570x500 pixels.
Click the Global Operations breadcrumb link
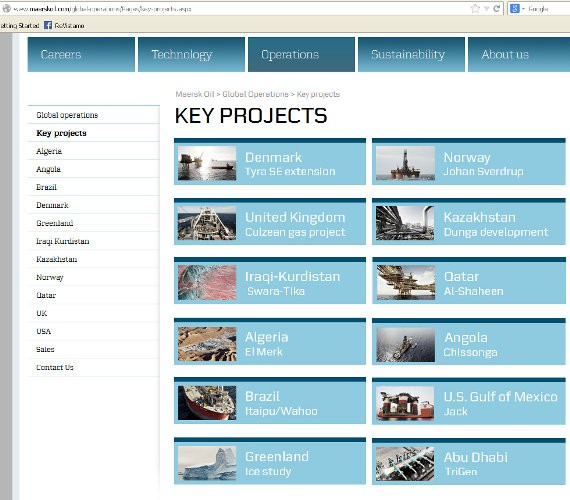click(x=255, y=94)
